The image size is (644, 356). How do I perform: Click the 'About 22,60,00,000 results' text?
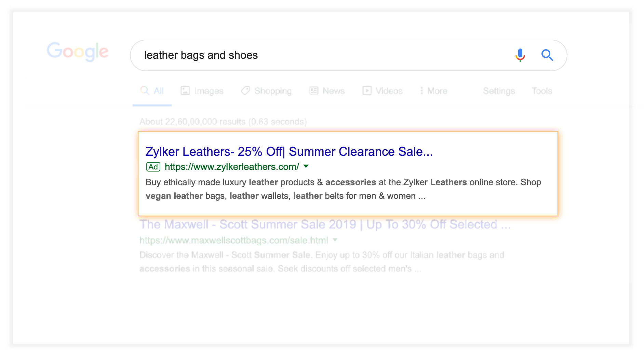[x=223, y=122]
